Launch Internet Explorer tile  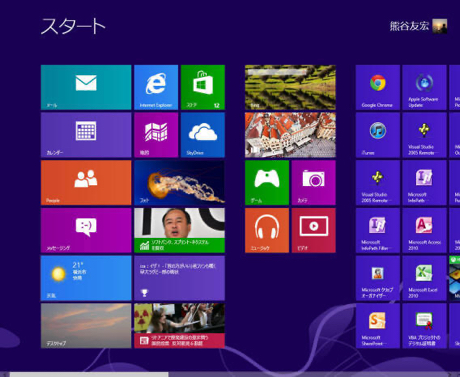(156, 87)
